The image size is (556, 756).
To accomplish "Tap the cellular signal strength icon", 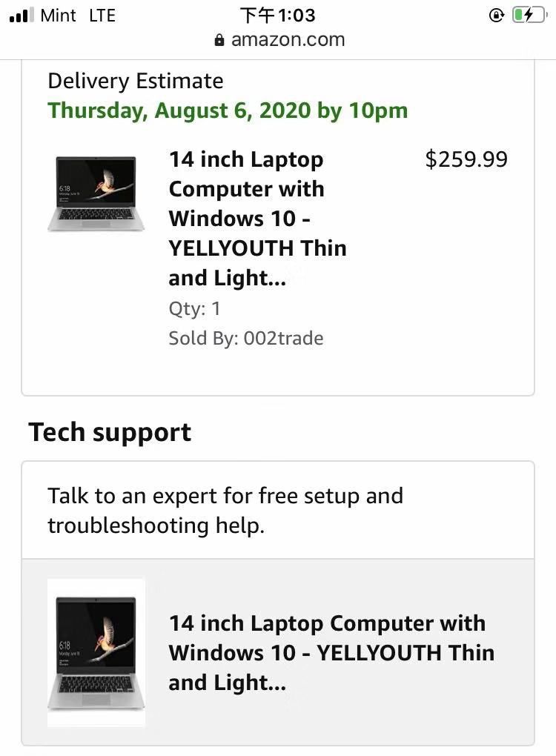I will (x=21, y=15).
